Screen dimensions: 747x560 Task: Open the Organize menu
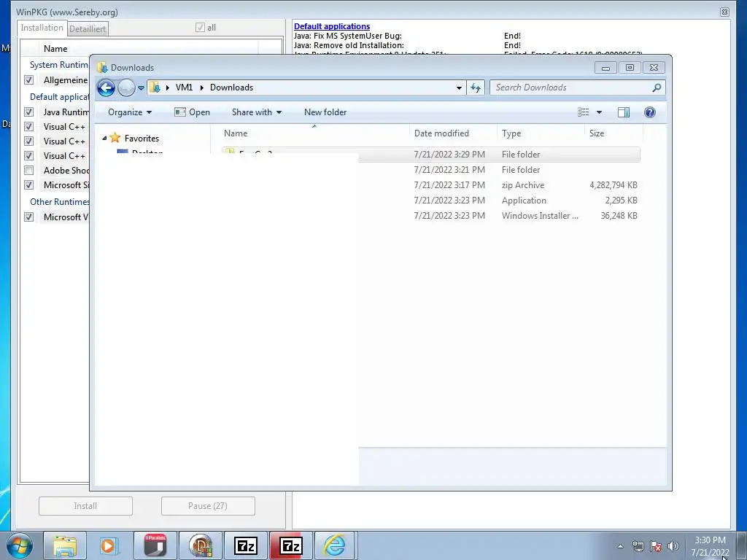click(x=130, y=112)
